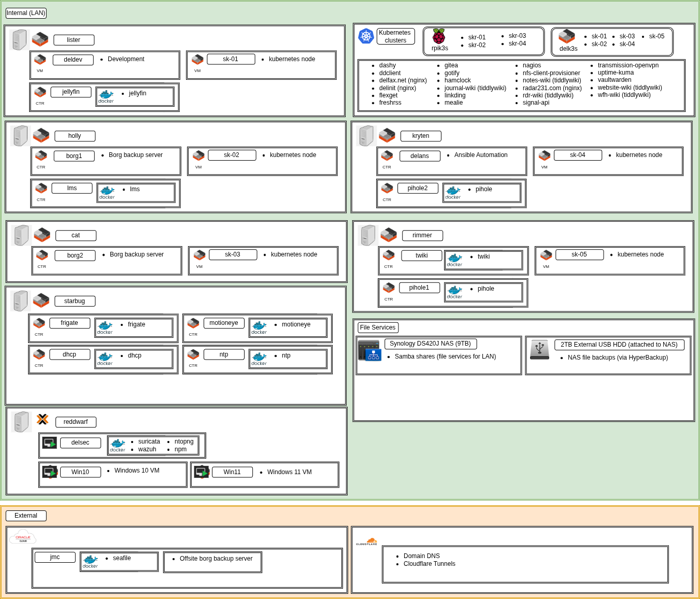This screenshot has width=700, height=599.
Task: Select the External section label
Action: (26, 516)
